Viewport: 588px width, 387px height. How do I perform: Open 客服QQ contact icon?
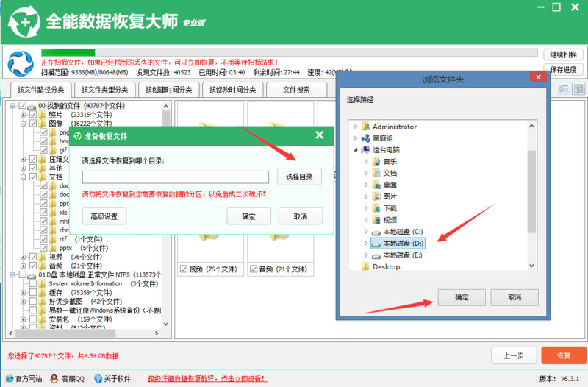[67, 378]
